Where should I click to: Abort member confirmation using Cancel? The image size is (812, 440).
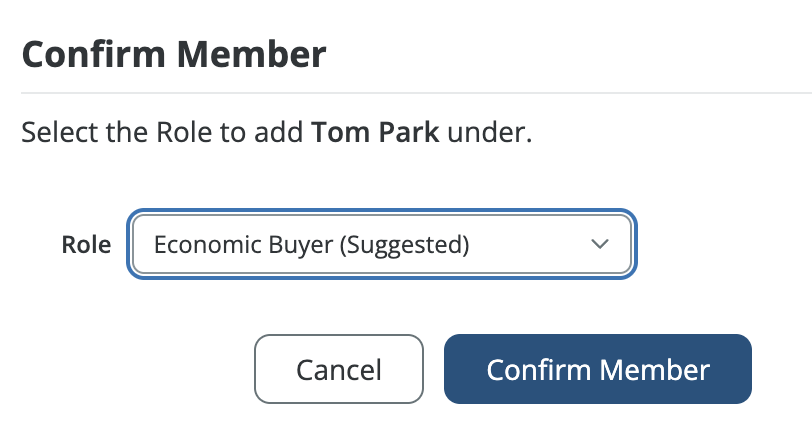339,369
